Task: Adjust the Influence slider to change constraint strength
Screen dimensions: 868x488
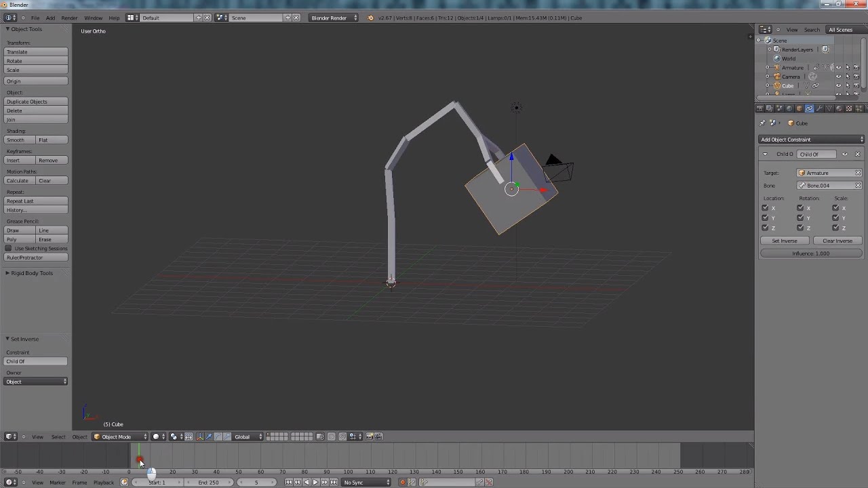Action: (x=810, y=253)
